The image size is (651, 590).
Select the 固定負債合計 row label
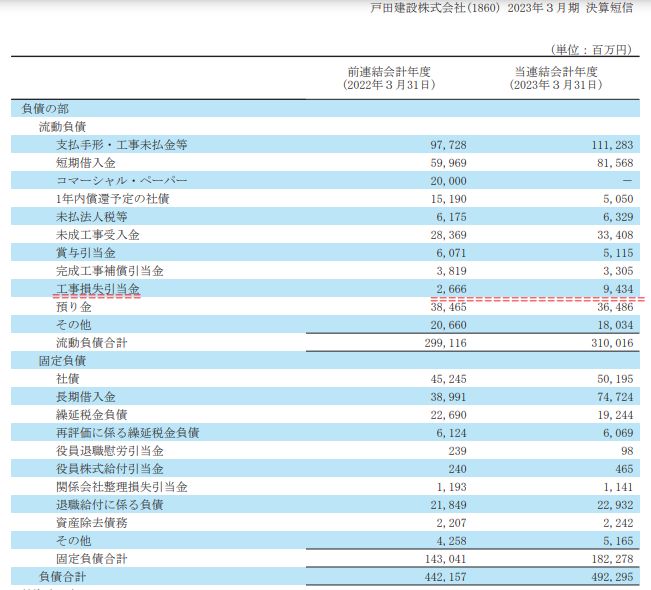pyautogui.click(x=92, y=559)
